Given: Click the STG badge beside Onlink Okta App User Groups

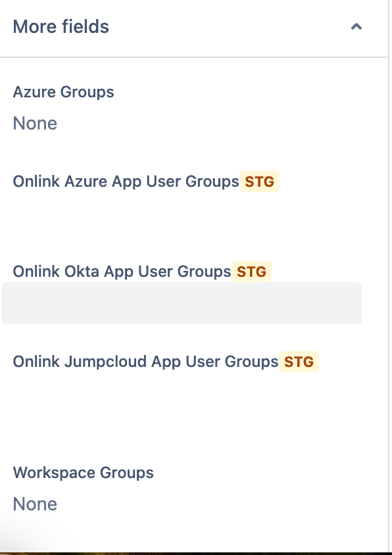Looking at the screenshot, I should (251, 271).
